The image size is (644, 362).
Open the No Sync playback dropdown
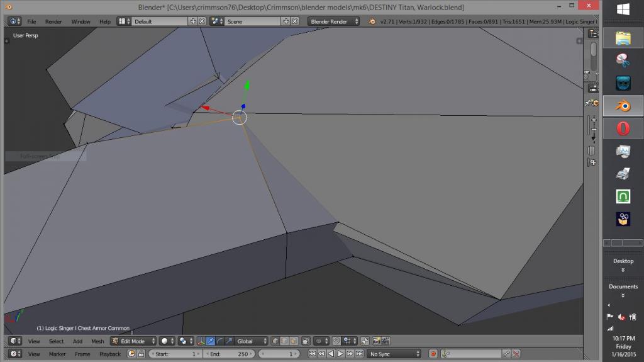click(394, 354)
